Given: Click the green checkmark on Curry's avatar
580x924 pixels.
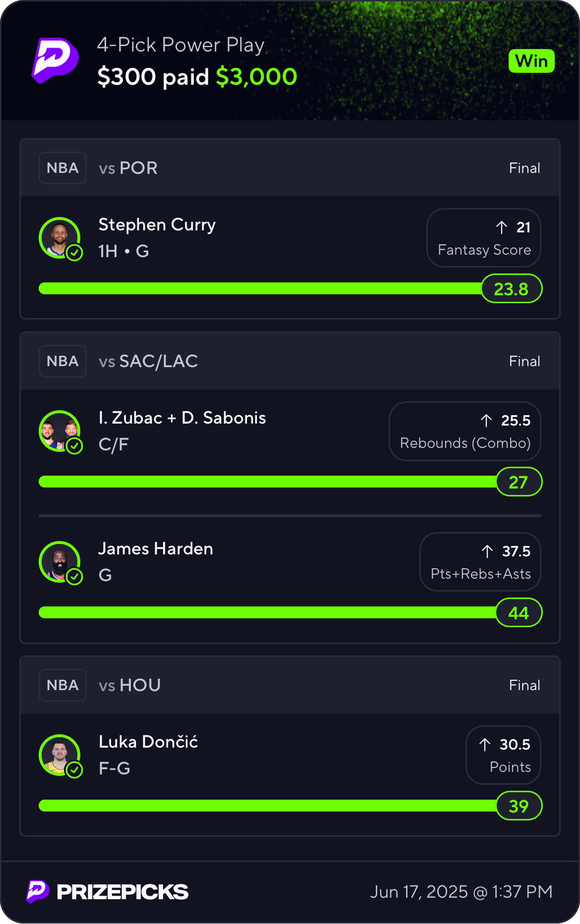Looking at the screenshot, I should point(74,253).
